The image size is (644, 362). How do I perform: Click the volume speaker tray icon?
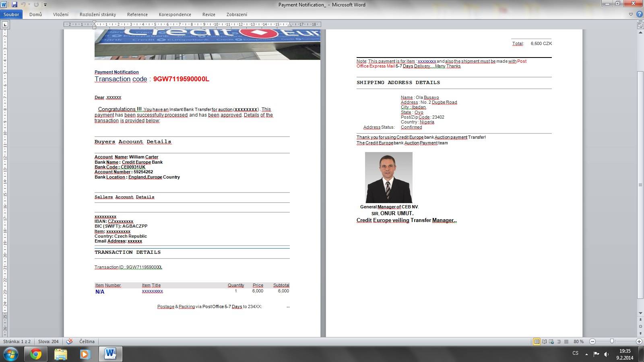tap(606, 354)
